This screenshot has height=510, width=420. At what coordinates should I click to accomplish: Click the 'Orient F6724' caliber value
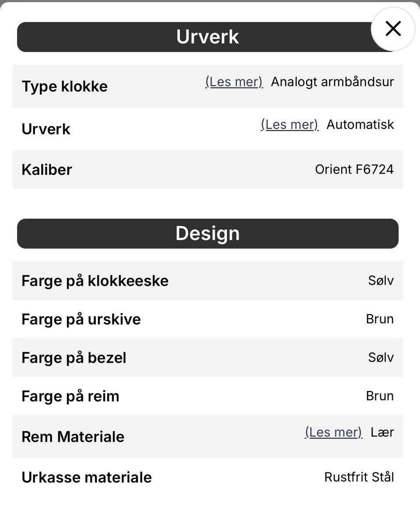coord(354,170)
